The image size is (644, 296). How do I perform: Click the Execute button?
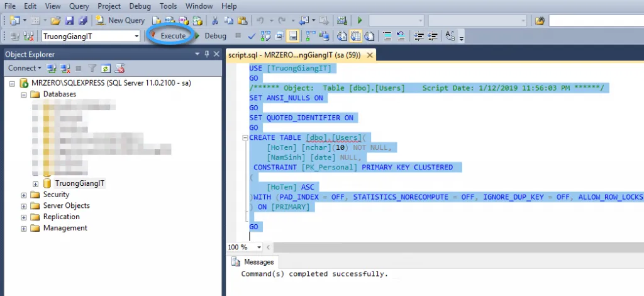[169, 36]
